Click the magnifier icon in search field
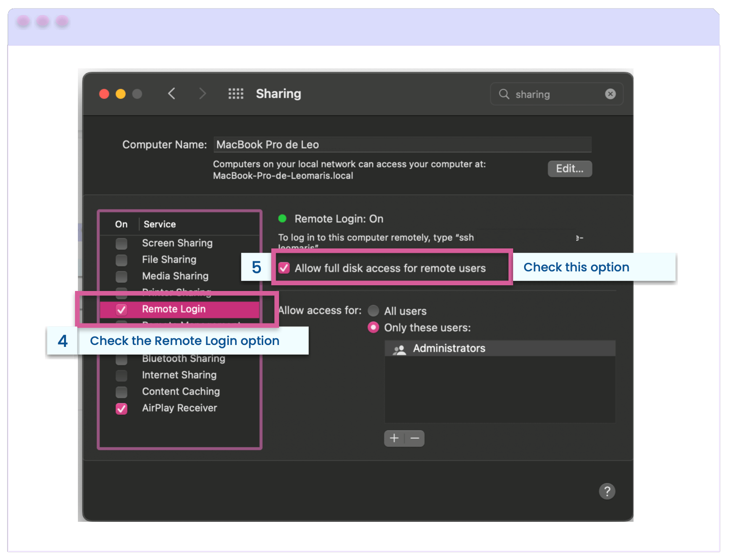The width and height of the screenshot is (731, 560). pos(504,94)
